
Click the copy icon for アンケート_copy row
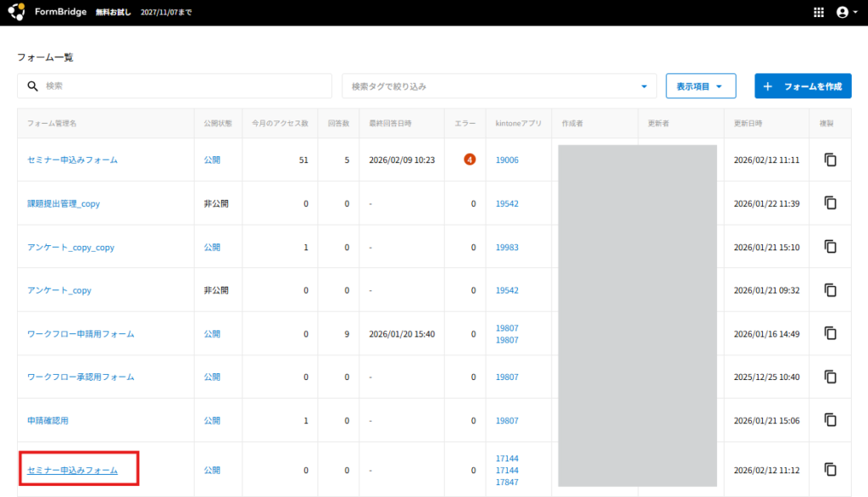click(x=831, y=290)
